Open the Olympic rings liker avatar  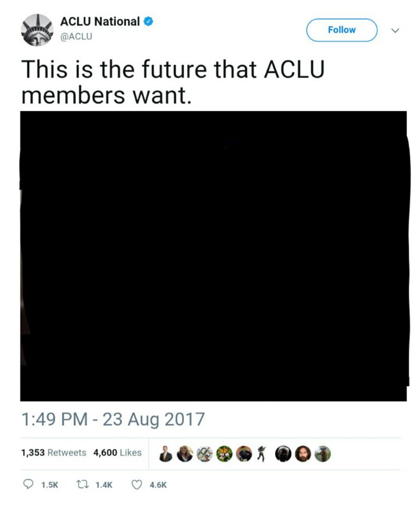click(205, 454)
